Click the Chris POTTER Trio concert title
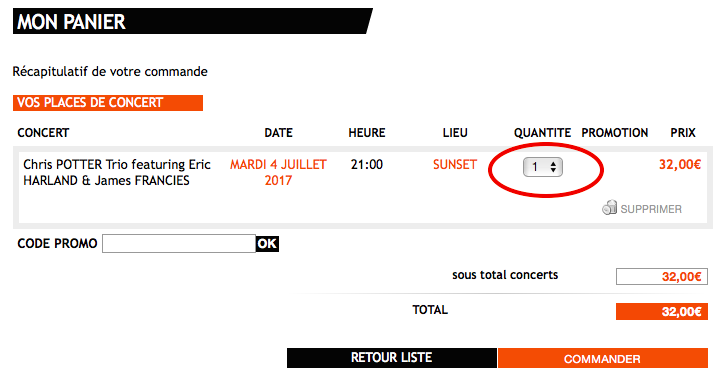Screen dimensions: 720x386 (117, 173)
